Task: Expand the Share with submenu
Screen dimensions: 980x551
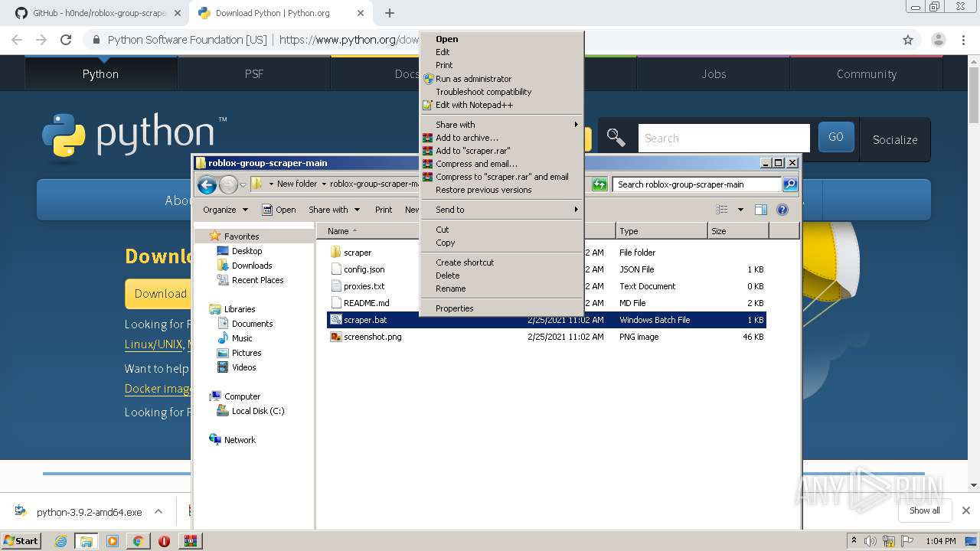Action: [501, 125]
